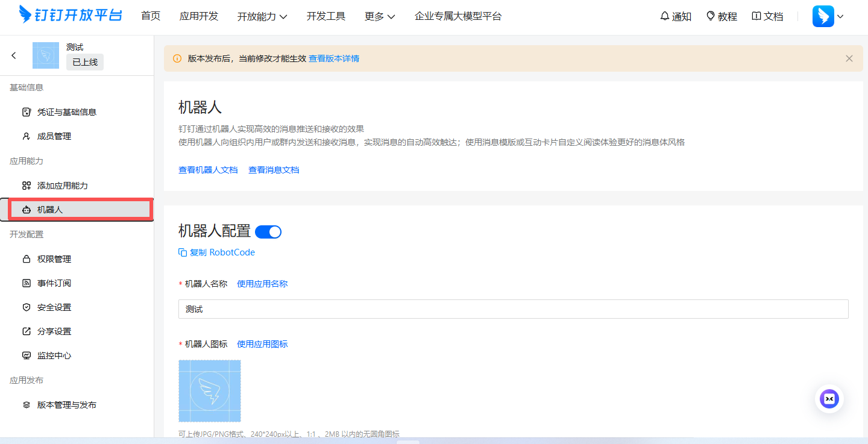This screenshot has height=444, width=868.
Task: Open 添加应用能力 via its grid icon
Action: click(26, 185)
